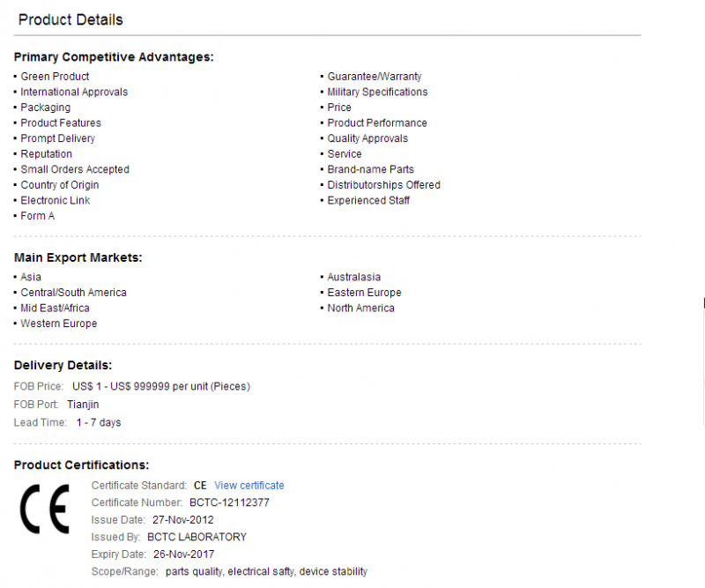Image resolution: width=705 pixels, height=588 pixels.
Task: Click the certificate number BCTC-12112377
Action: coord(229,502)
